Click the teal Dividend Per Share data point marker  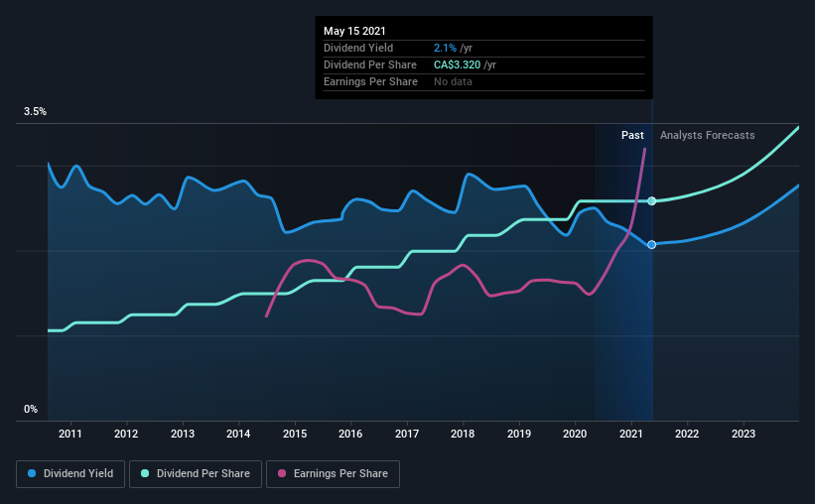click(x=651, y=201)
